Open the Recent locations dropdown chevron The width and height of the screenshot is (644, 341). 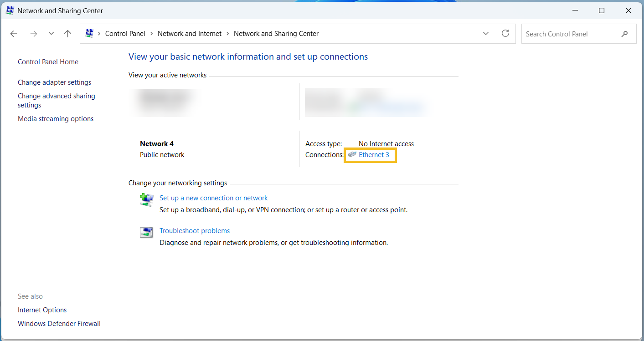point(51,34)
